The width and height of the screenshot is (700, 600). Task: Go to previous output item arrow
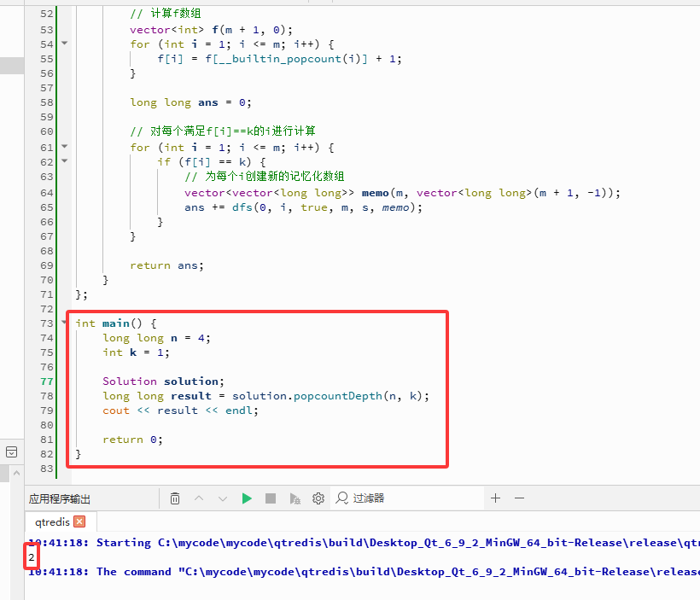[199, 498]
